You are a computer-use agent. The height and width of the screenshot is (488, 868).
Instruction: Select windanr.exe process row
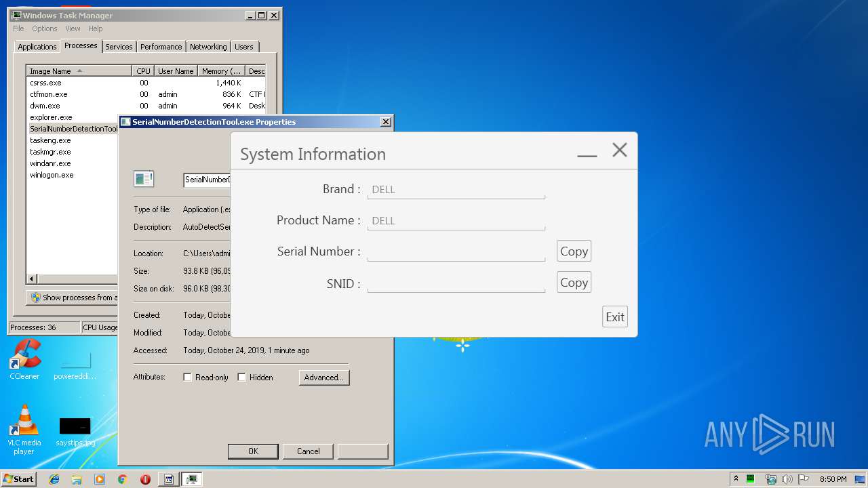[x=73, y=163]
